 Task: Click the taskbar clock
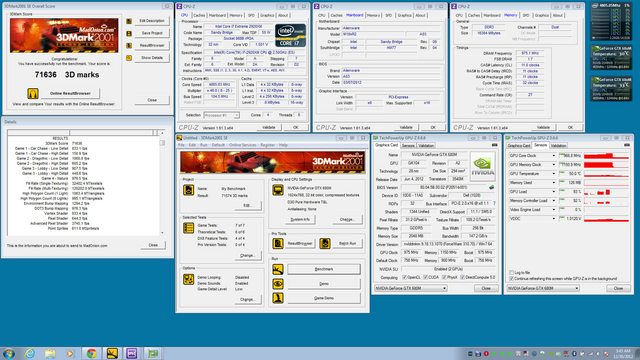622,353
